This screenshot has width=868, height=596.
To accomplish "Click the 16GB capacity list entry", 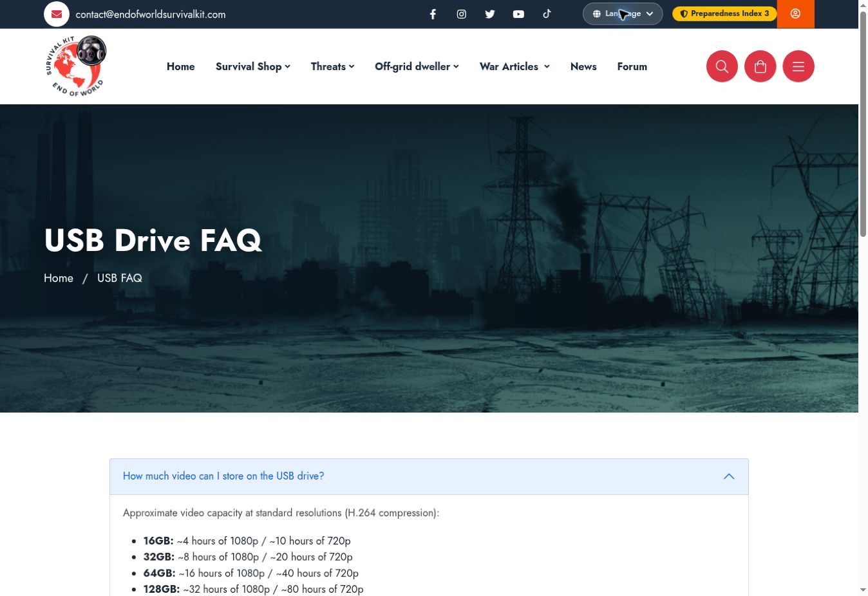I will coord(247,541).
